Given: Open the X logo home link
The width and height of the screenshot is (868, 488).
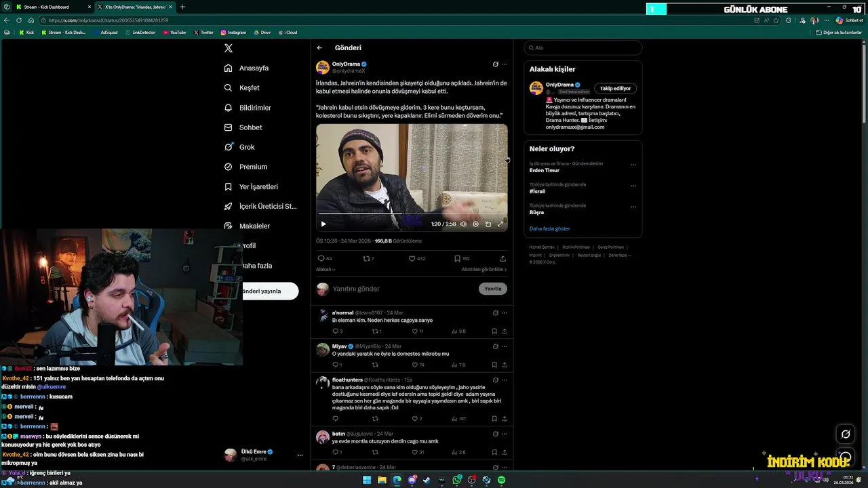Looking at the screenshot, I should point(229,48).
